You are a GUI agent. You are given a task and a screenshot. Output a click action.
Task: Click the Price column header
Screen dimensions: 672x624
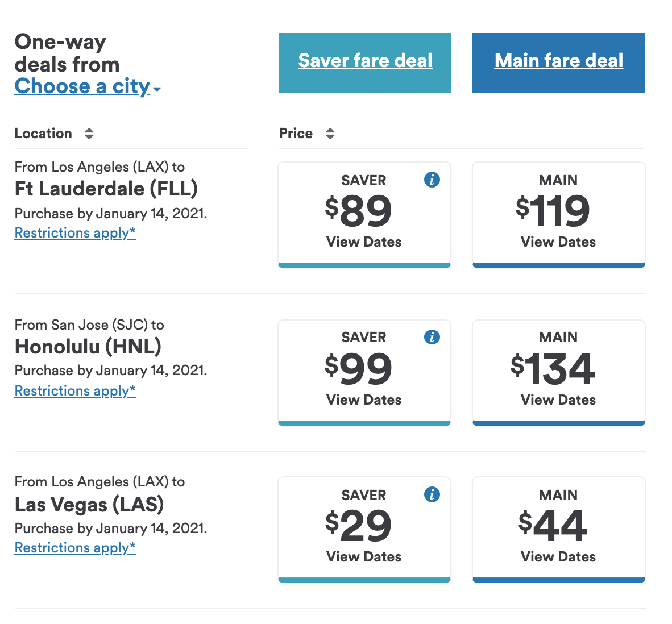point(296,133)
